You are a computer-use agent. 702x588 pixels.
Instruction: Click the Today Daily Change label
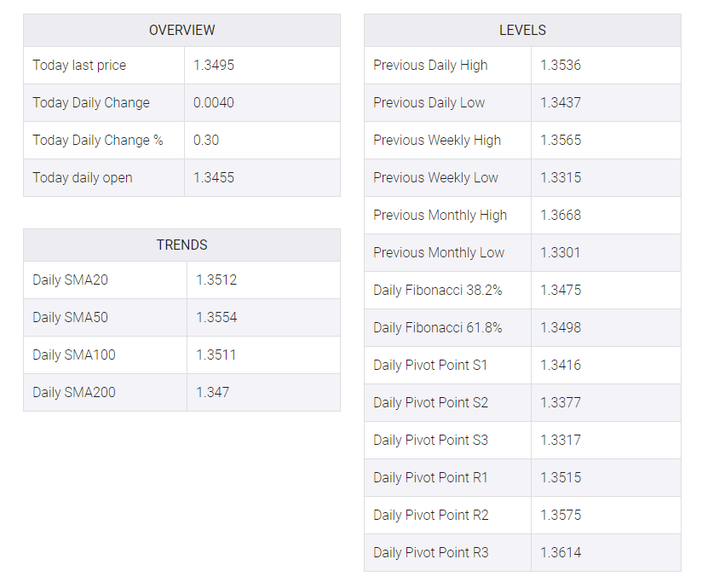91,102
